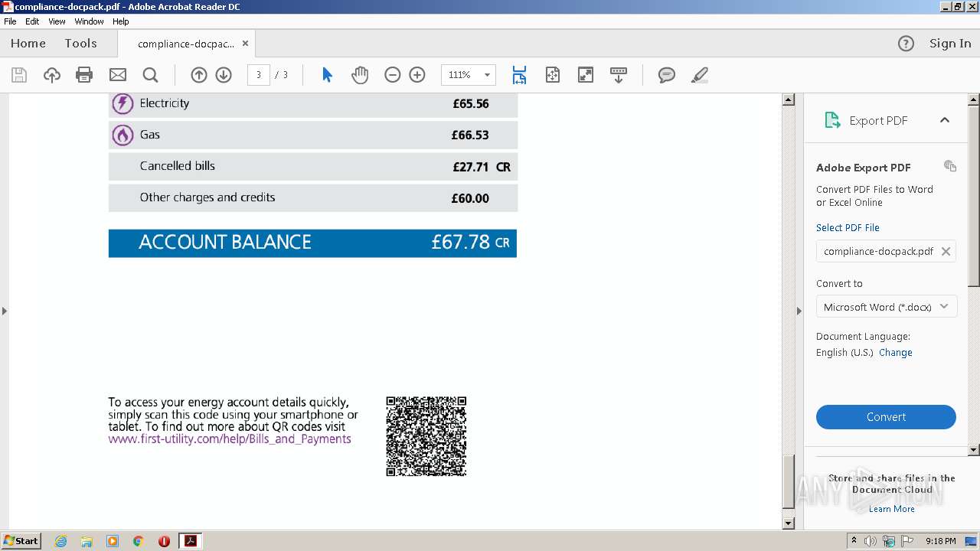
Task: Click the Cancelled bills row label
Action: tap(177, 166)
